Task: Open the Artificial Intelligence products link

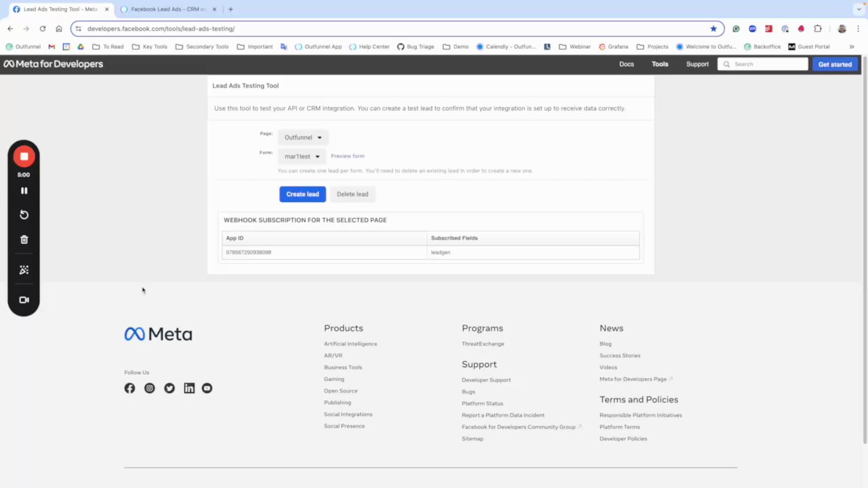Action: pyautogui.click(x=351, y=344)
